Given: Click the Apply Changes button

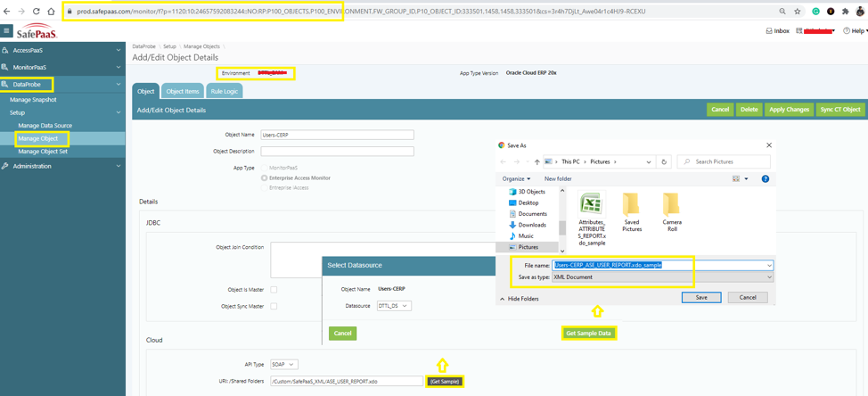Looking at the screenshot, I should click(789, 110).
